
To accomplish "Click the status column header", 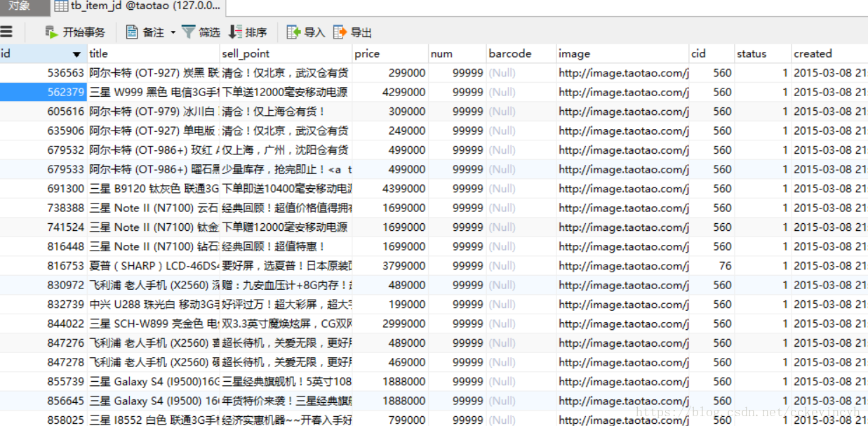I will click(762, 53).
